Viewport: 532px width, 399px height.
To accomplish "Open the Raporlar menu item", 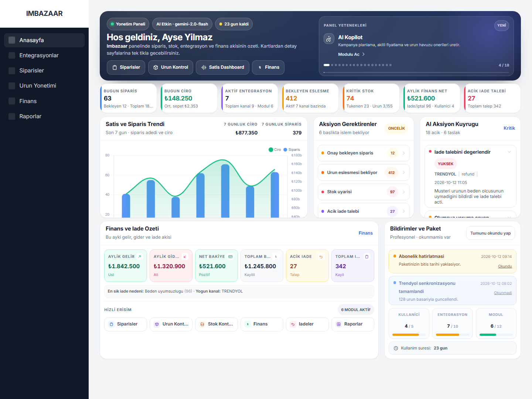I will pyautogui.click(x=44, y=116).
